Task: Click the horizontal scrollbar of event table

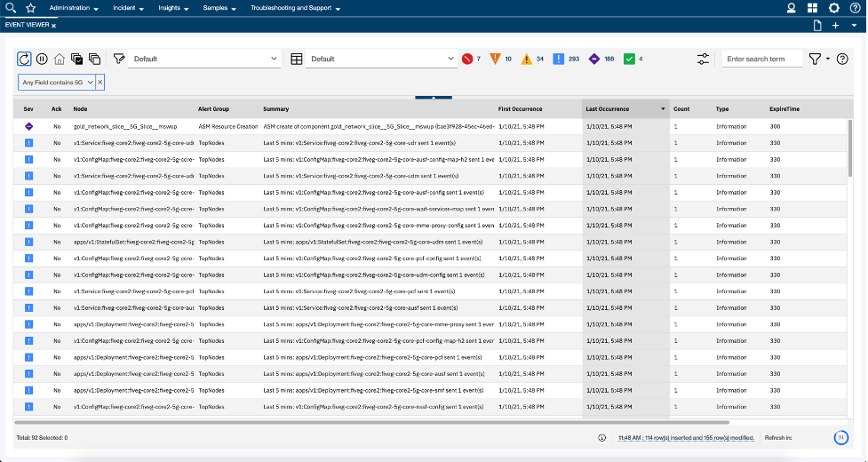Action: (370, 422)
